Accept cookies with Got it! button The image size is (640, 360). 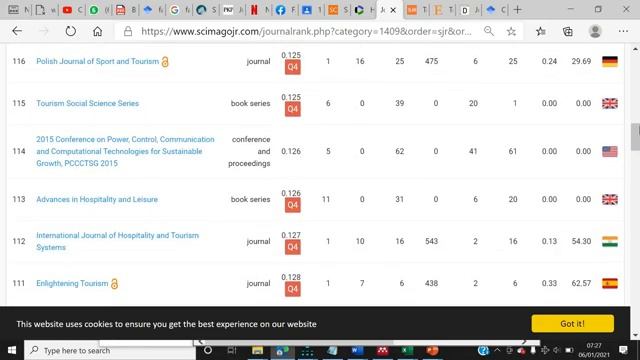(x=572, y=324)
